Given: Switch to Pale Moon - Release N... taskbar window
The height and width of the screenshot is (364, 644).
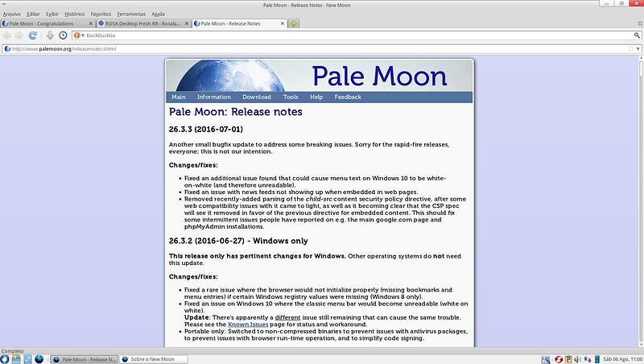Looking at the screenshot, I should point(85,359).
